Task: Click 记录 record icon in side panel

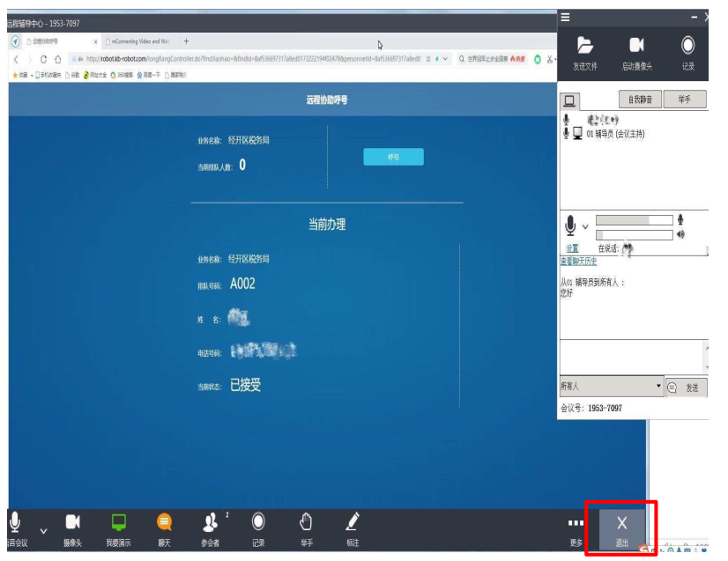Action: [x=688, y=45]
